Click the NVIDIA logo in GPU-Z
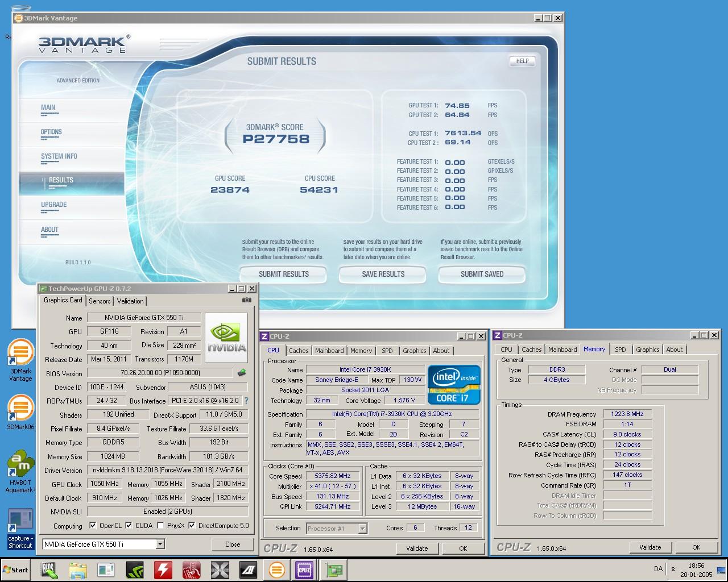Image resolution: width=728 pixels, height=582 pixels. point(226,338)
